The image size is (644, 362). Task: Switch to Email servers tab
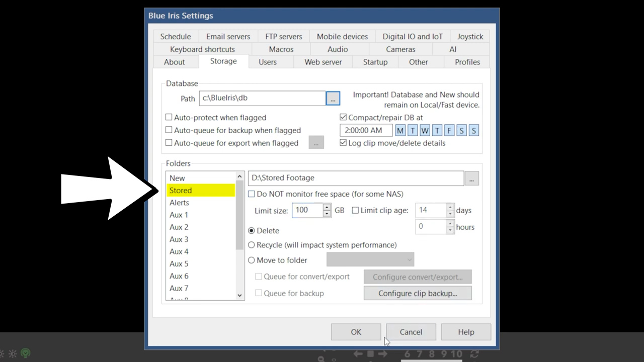(x=228, y=36)
